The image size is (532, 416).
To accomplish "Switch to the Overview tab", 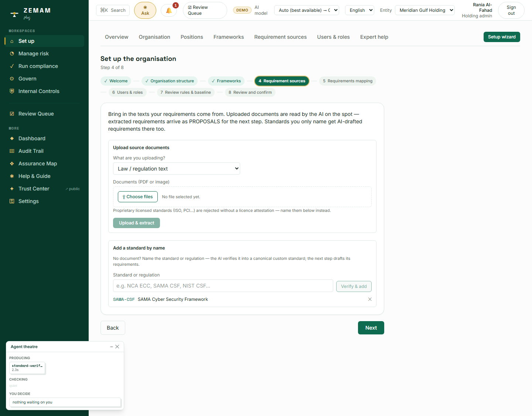I will click(117, 37).
